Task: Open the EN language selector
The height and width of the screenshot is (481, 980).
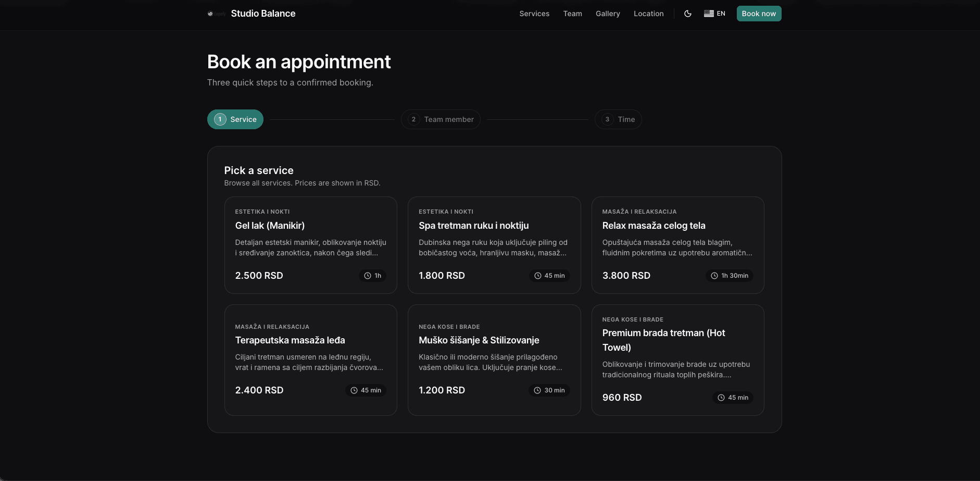Action: click(x=714, y=14)
